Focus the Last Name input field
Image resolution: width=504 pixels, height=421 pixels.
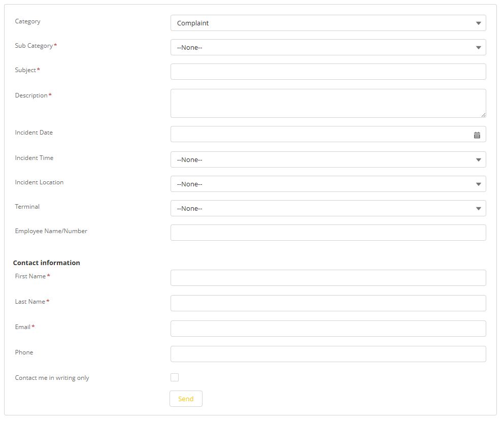tap(328, 304)
